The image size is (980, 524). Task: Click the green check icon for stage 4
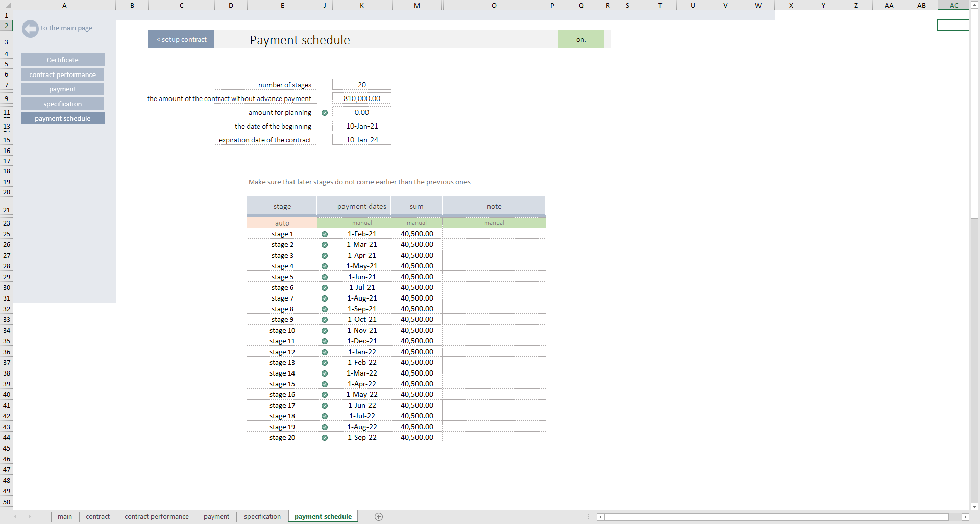point(325,266)
